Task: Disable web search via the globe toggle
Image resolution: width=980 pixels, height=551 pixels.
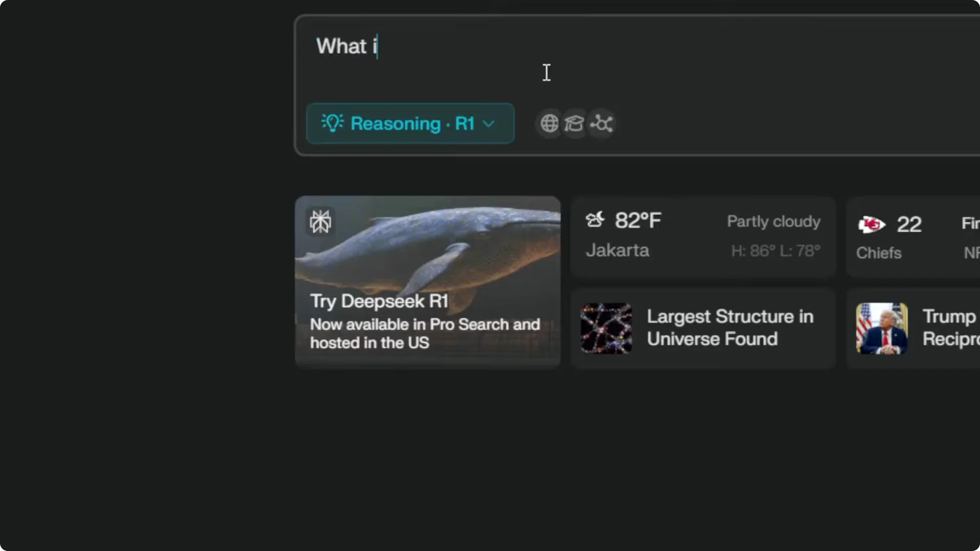Action: coord(549,123)
